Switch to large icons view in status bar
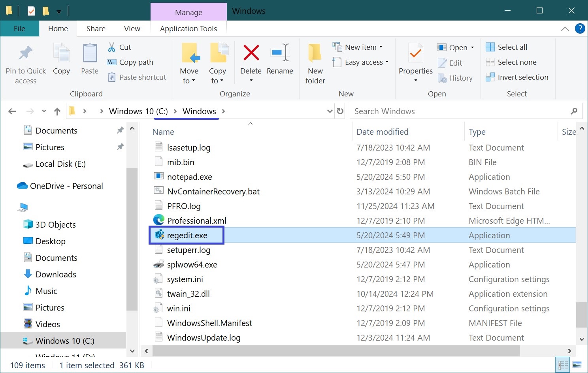This screenshot has height=373, width=588. click(577, 365)
